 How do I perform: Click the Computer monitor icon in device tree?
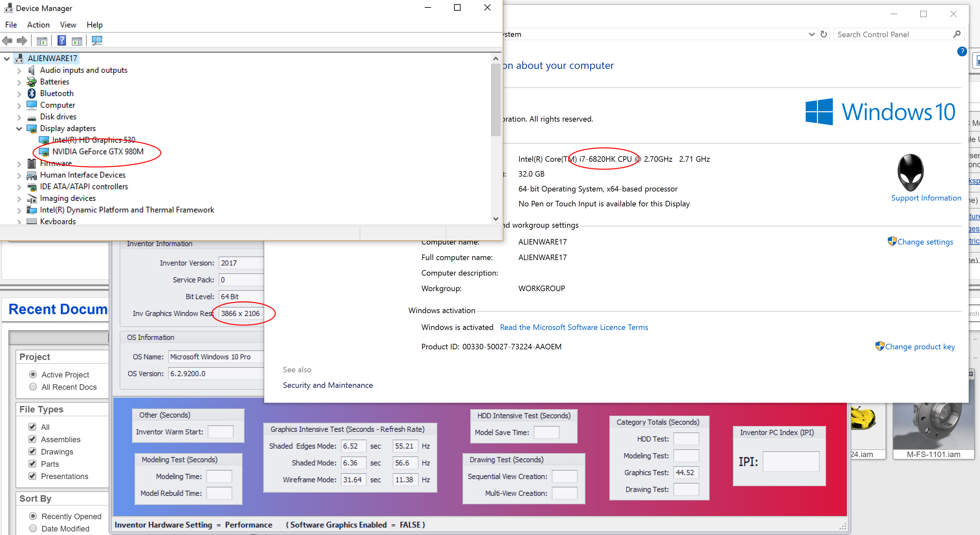pos(32,105)
